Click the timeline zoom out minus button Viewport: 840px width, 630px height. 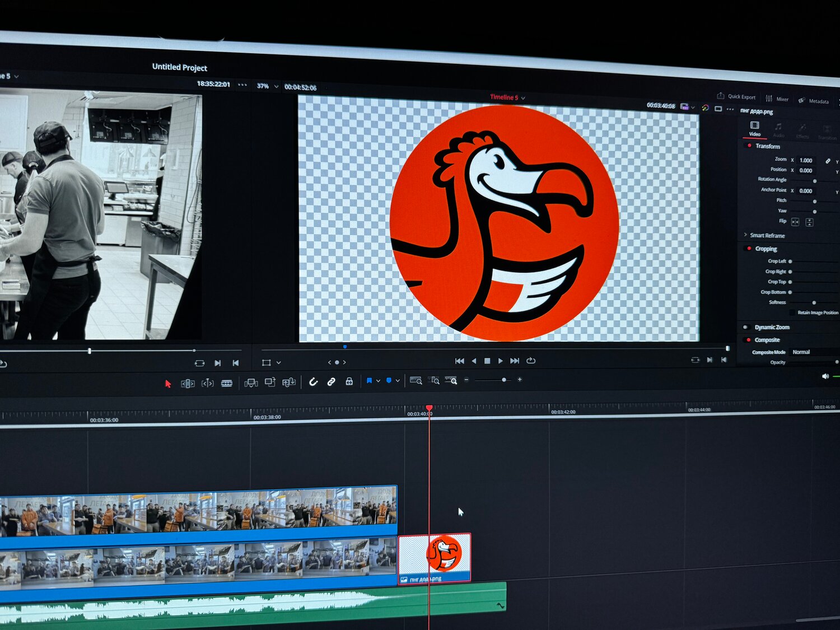(466, 380)
